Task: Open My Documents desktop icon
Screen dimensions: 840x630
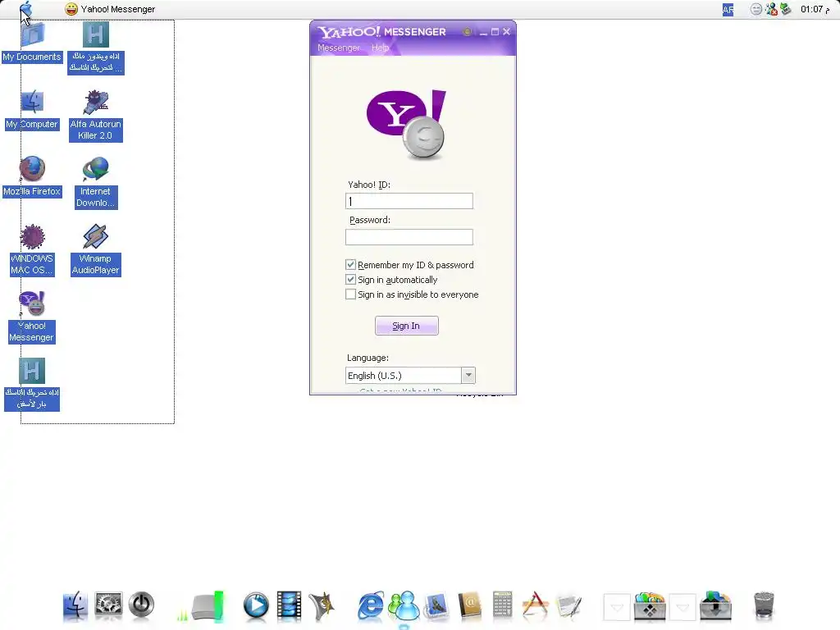Action: coord(32,43)
